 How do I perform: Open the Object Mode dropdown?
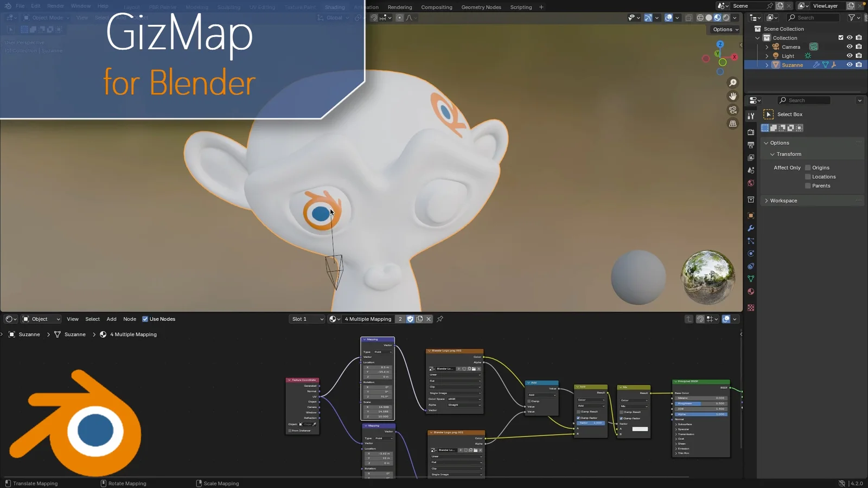[x=46, y=17]
